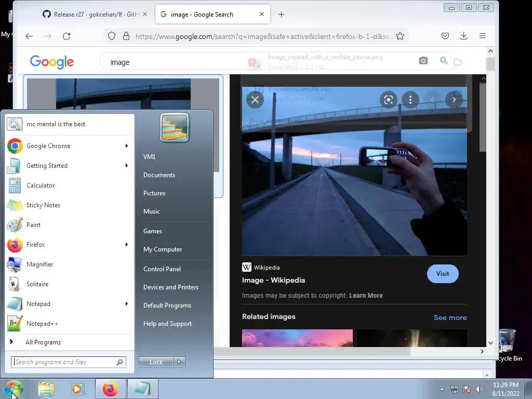
Task: Click See more related images
Action: (x=450, y=317)
